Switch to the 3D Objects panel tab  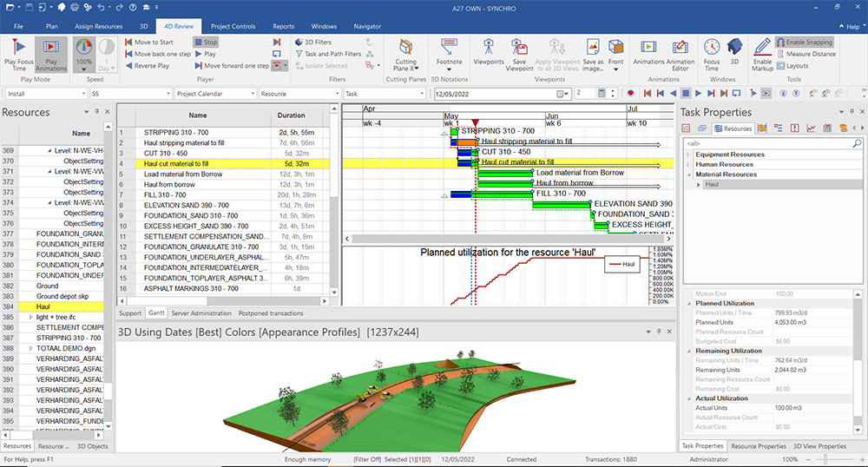click(x=93, y=446)
